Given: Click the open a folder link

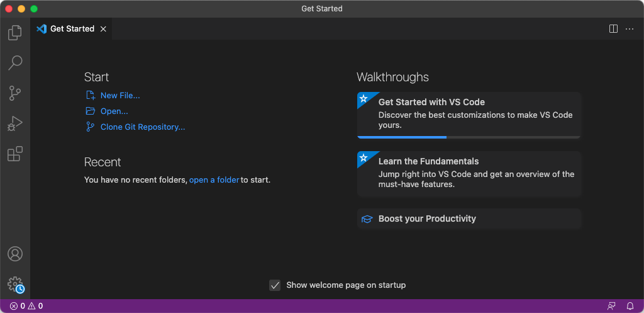Looking at the screenshot, I should pos(214,179).
